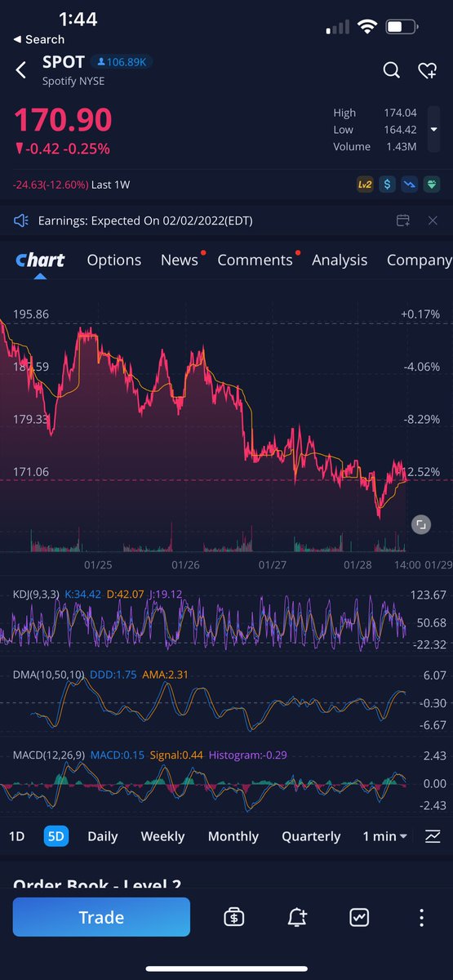Select the Weekly timeframe
The image size is (453, 980).
pos(162,836)
